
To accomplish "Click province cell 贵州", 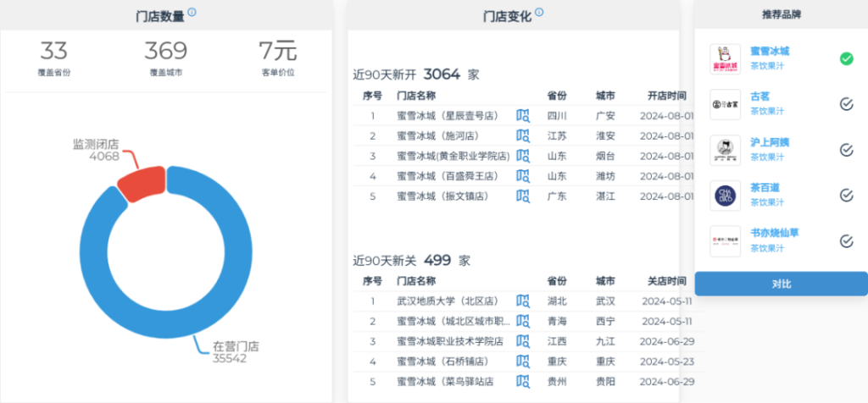I will 557,382.
